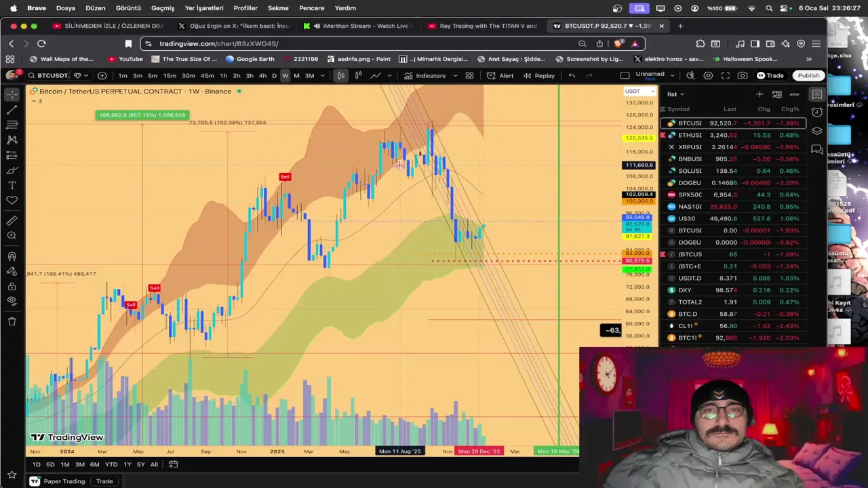
Task: Expand the timeframe list dropdown
Action: click(322, 75)
